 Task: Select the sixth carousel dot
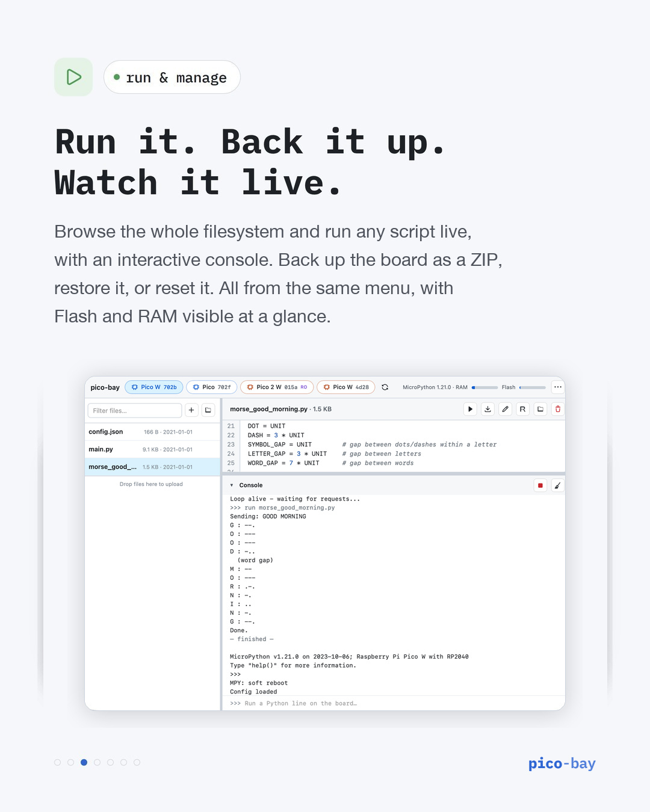[124, 762]
